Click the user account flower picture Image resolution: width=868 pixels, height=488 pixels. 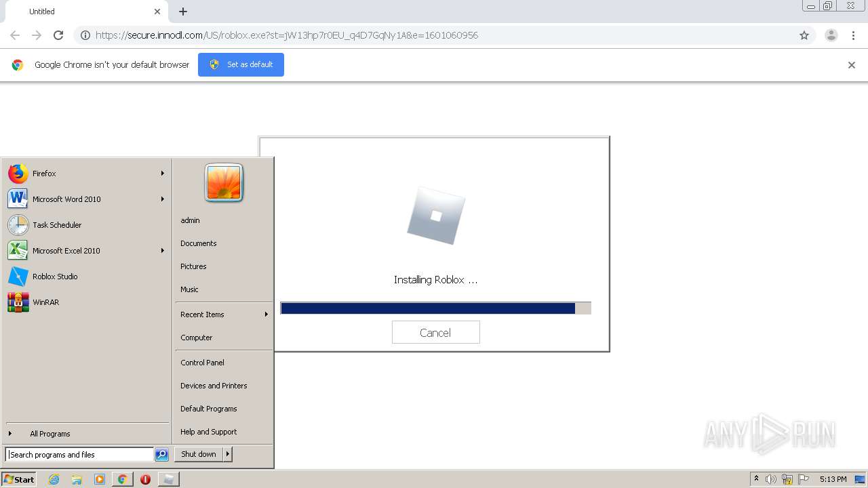224,182
